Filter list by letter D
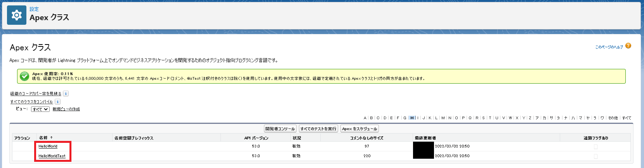 [x=385, y=118]
